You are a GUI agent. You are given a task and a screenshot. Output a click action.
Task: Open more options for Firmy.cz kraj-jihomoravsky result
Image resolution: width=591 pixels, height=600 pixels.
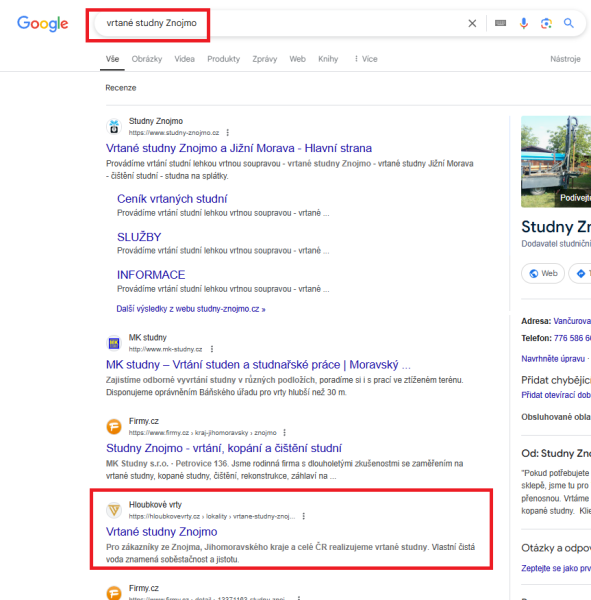(284, 432)
